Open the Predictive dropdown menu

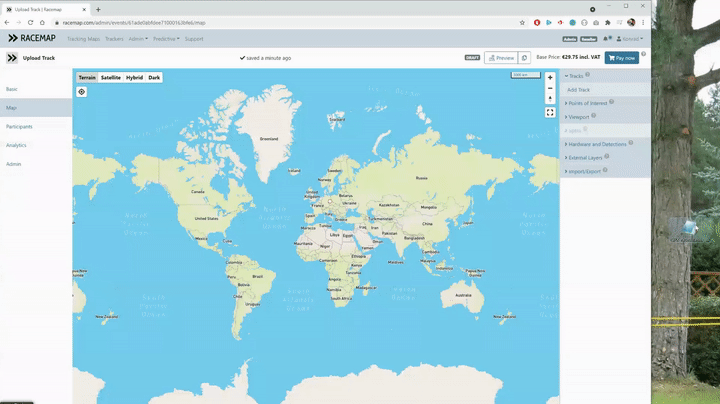pos(167,39)
